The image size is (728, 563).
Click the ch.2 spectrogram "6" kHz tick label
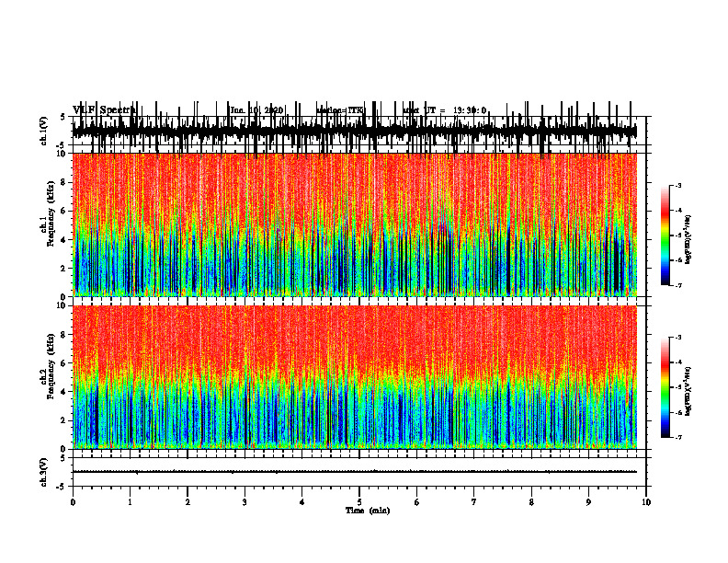(64, 363)
